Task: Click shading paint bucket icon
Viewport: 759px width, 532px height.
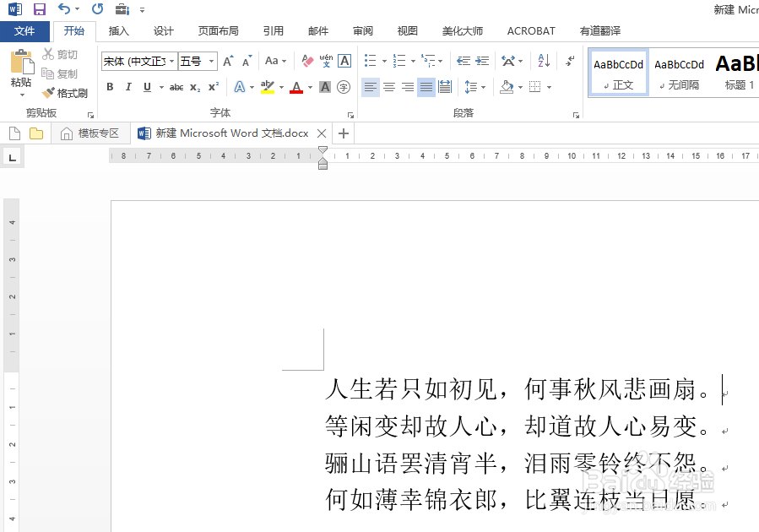Action: 507,87
